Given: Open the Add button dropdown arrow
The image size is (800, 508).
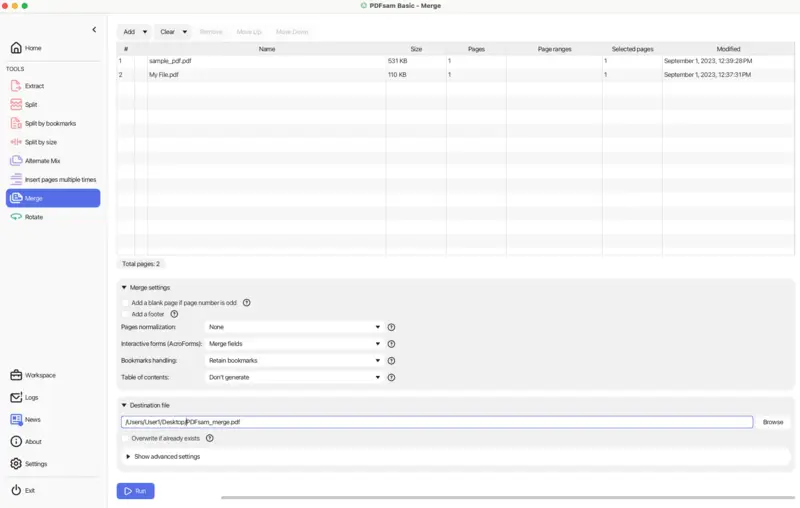Looking at the screenshot, I should (x=145, y=32).
